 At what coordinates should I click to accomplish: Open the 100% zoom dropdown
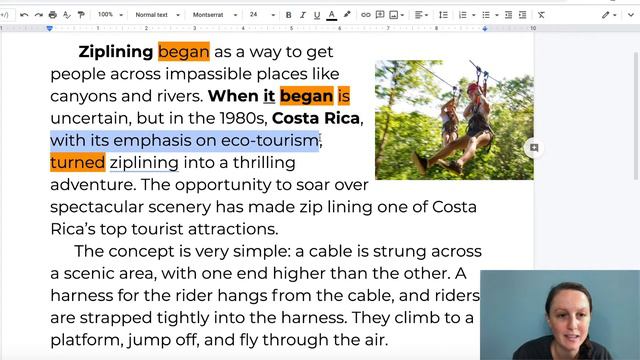click(110, 15)
